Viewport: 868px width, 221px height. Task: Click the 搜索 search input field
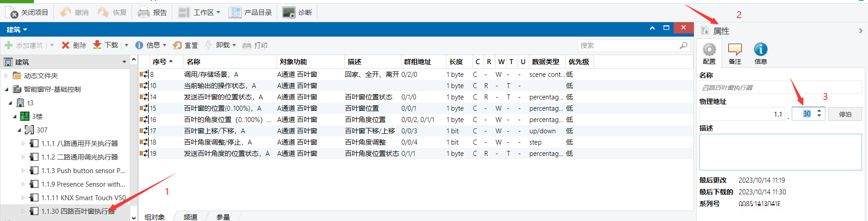pos(627,46)
